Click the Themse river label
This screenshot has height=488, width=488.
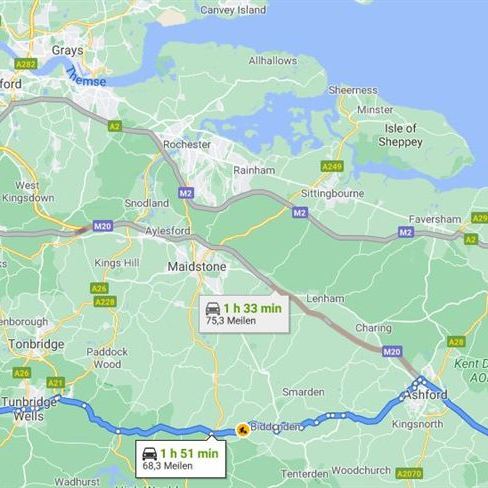coord(86,77)
